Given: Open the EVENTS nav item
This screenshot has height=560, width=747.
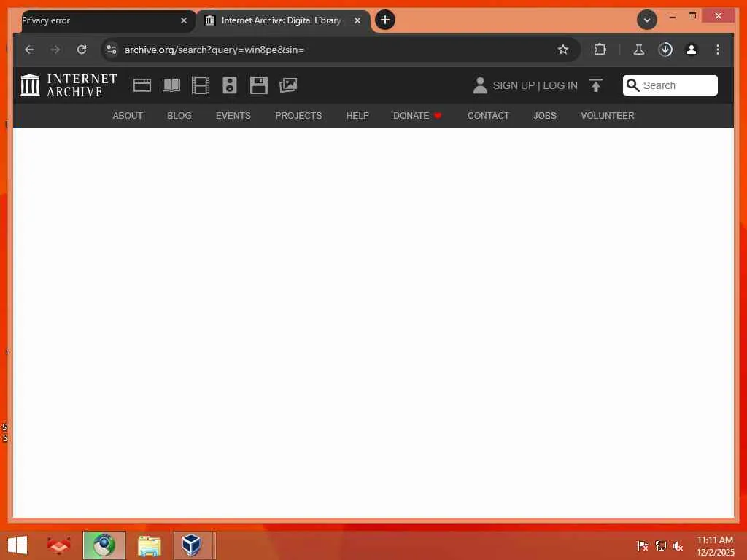Looking at the screenshot, I should pos(233,116).
